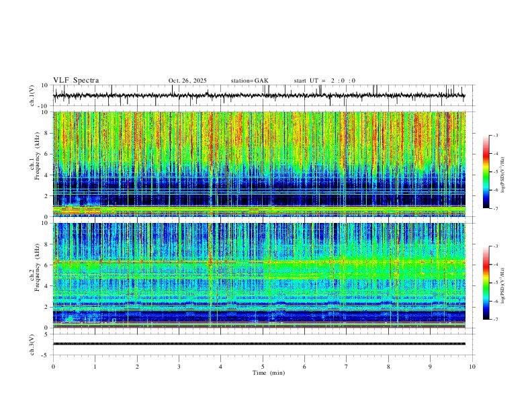The height and width of the screenshot is (411, 532).
Task: Click the log(PSD) label beside upper color bar
Action: pos(502,175)
